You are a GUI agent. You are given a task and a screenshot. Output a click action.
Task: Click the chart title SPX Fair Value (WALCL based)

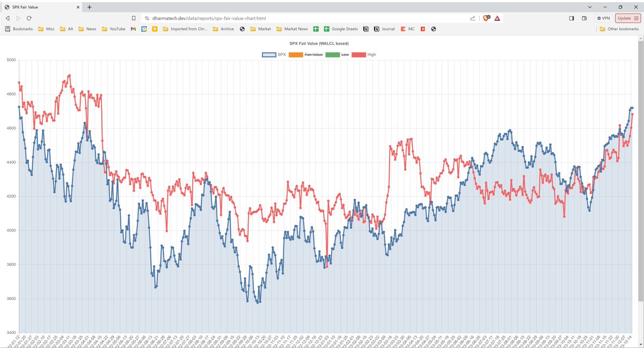point(319,43)
